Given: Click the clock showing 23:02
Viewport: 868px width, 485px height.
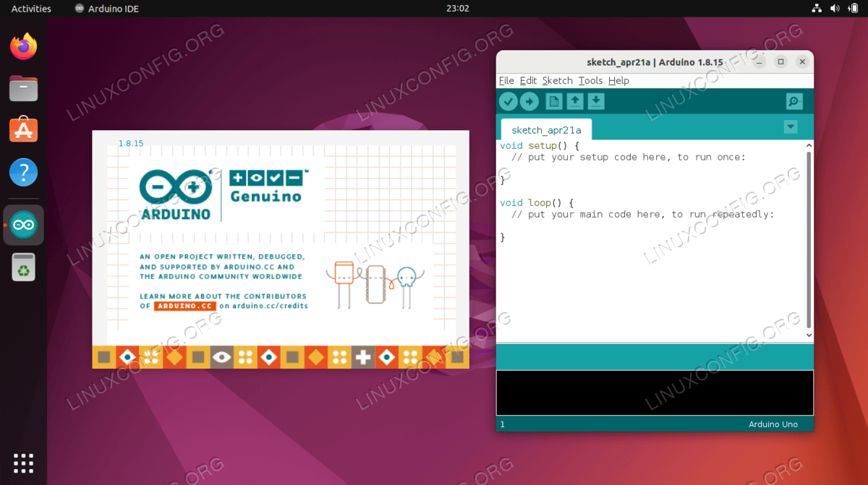Looking at the screenshot, I should 457,9.
